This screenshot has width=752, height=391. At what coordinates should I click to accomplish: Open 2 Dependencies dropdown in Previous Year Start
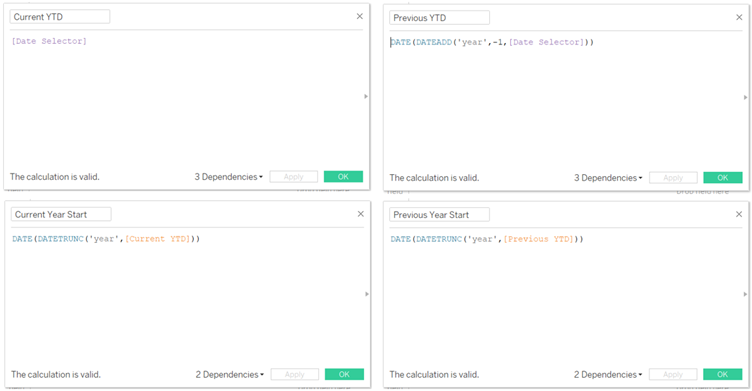coord(608,375)
